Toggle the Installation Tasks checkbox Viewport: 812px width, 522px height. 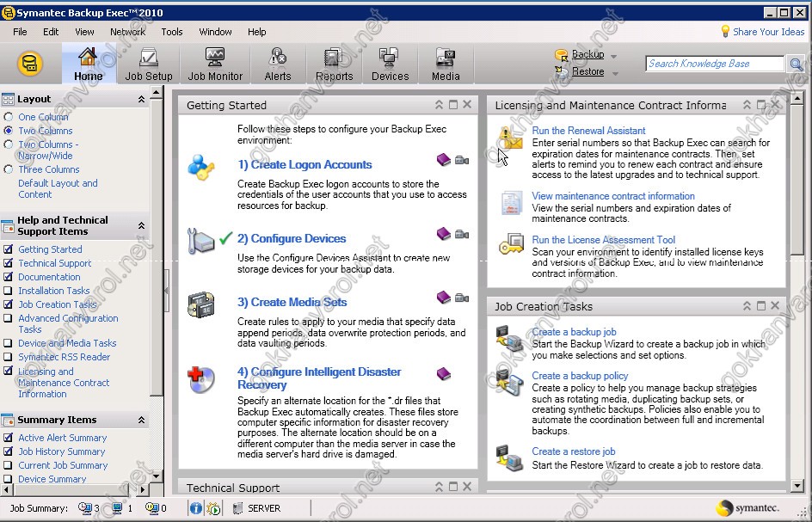coord(9,291)
